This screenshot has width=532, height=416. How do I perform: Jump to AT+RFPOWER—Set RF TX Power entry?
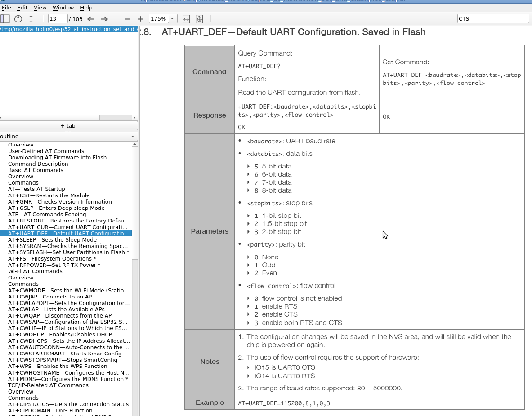click(54, 265)
